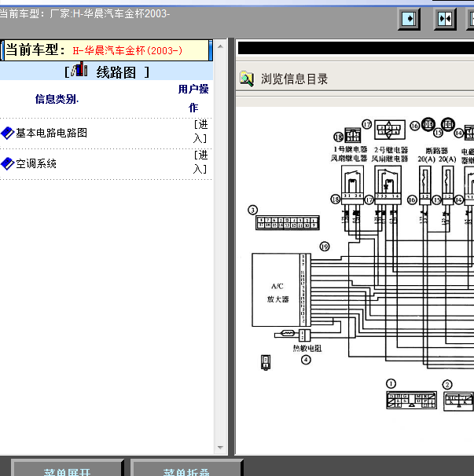Click the inward-arrows split panel button
The width and height of the screenshot is (474, 476).
click(445, 19)
